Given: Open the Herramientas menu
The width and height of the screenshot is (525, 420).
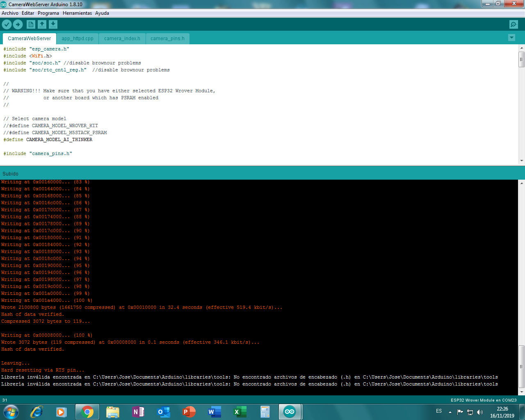Looking at the screenshot, I should (77, 13).
